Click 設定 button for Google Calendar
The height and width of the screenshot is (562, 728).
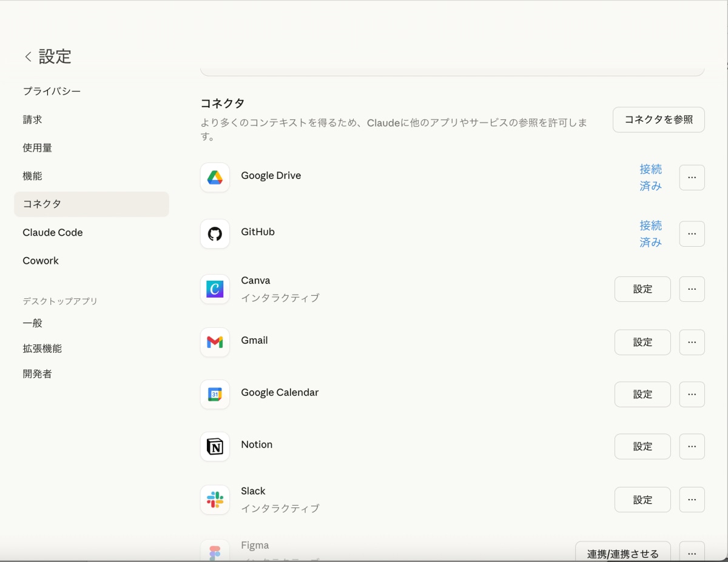642,395
